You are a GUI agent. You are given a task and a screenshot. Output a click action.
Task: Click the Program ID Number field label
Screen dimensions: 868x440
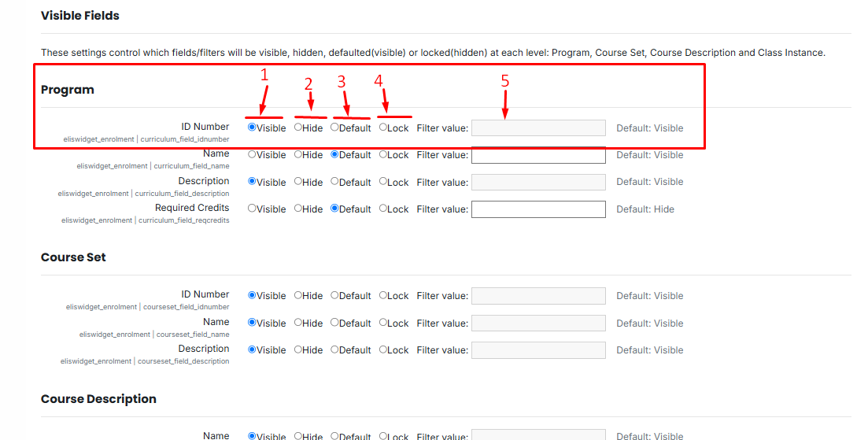pos(205,126)
